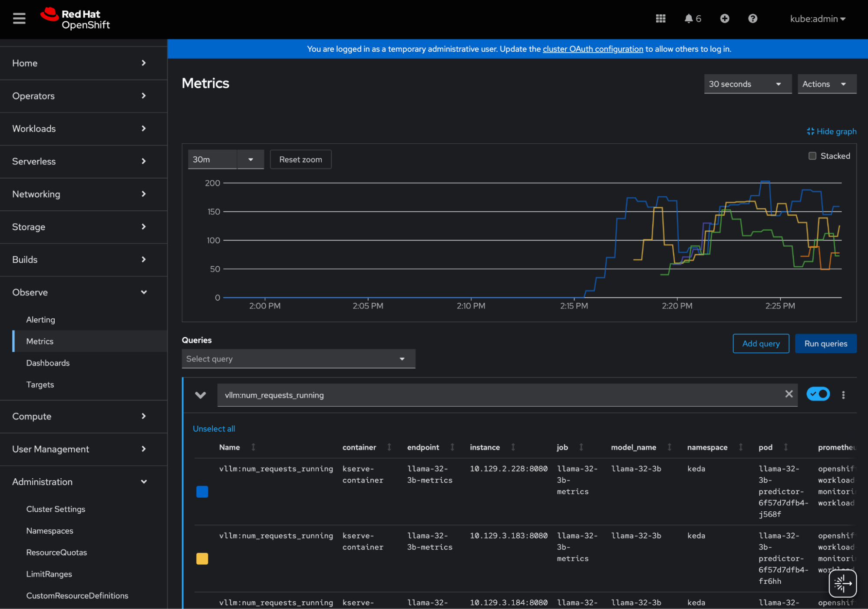868x609 pixels.
Task: Open the help question mark menu
Action: (752, 19)
